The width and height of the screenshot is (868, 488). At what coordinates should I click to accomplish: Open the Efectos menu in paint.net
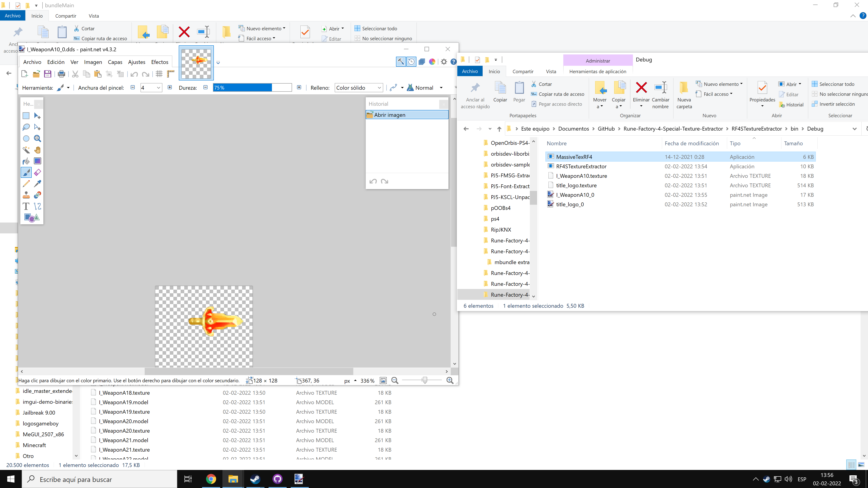click(x=159, y=62)
